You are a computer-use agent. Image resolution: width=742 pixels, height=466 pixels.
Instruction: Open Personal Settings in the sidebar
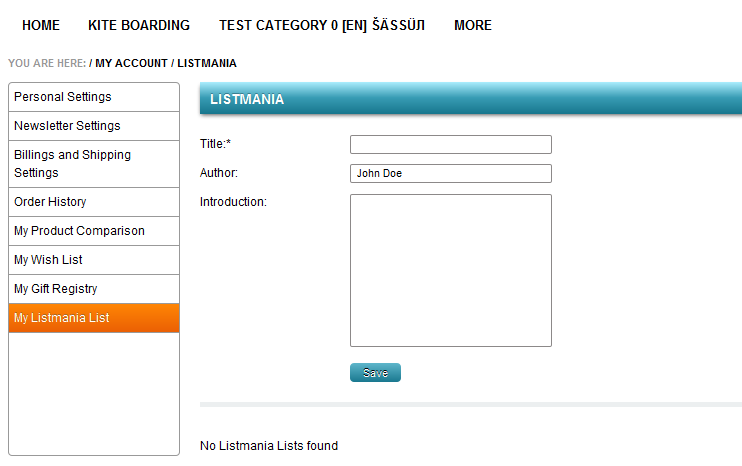(x=63, y=97)
